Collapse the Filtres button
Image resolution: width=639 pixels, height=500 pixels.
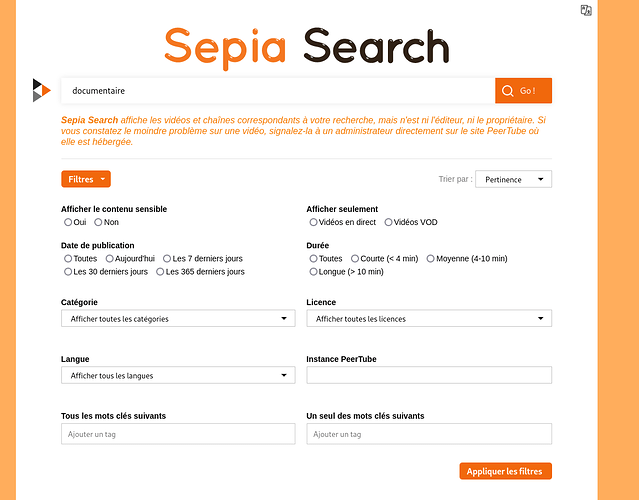pos(86,179)
